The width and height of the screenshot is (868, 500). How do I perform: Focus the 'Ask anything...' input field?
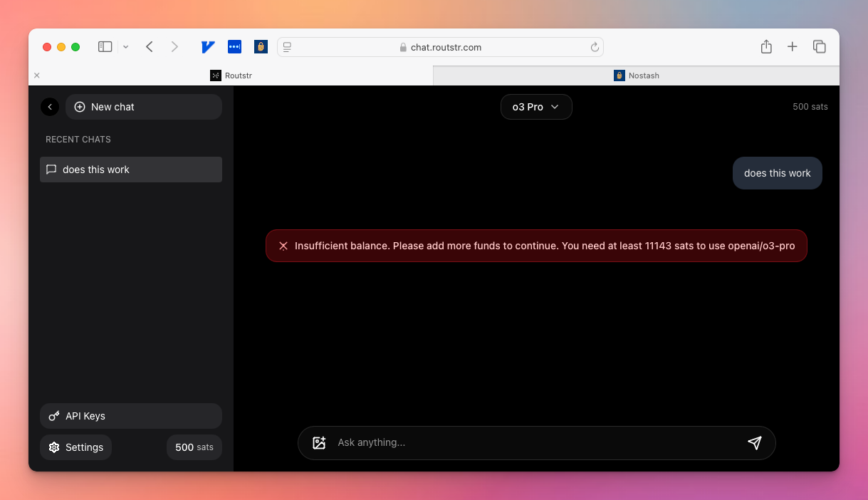click(x=537, y=442)
